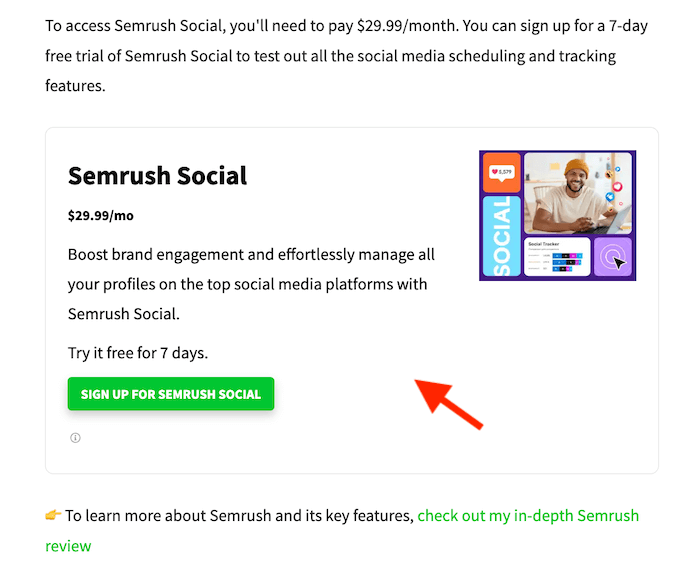Open the in-depth Semrush review link
Image resolution: width=700 pixels, height=578 pixels.
point(528,516)
